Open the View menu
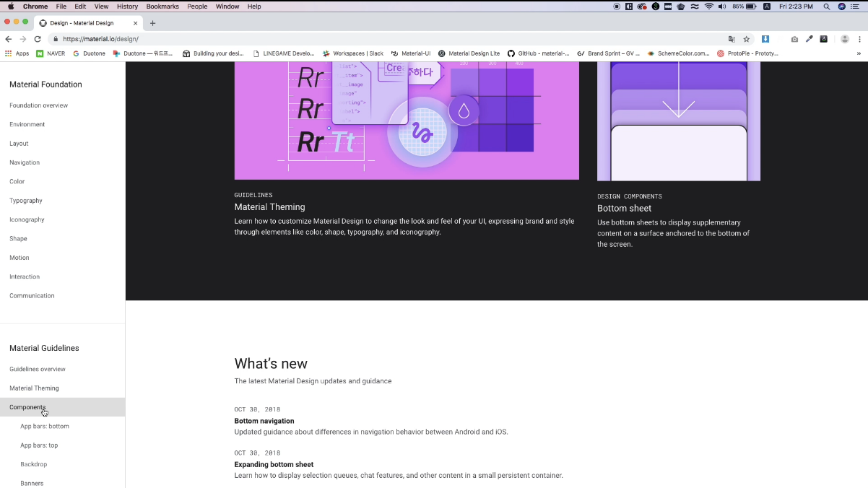The height and width of the screenshot is (488, 868). coord(102,6)
